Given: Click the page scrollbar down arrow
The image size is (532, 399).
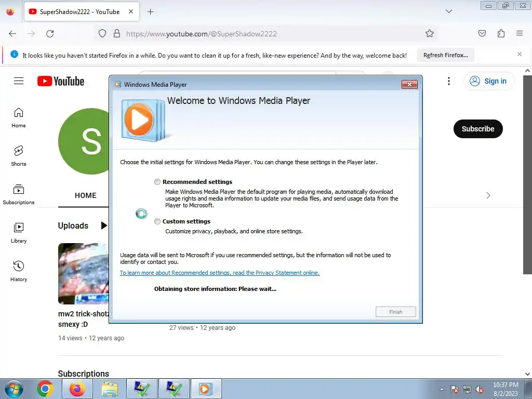Looking at the screenshot, I should point(527,374).
